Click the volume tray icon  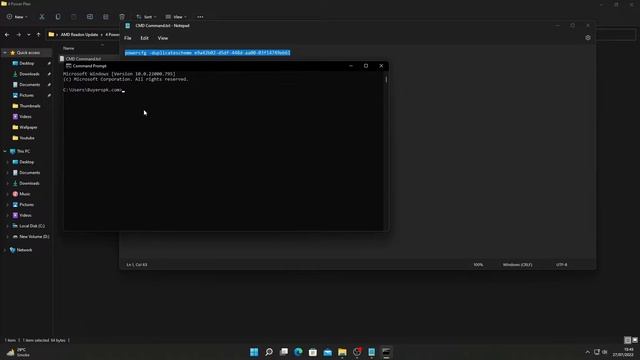point(605,352)
